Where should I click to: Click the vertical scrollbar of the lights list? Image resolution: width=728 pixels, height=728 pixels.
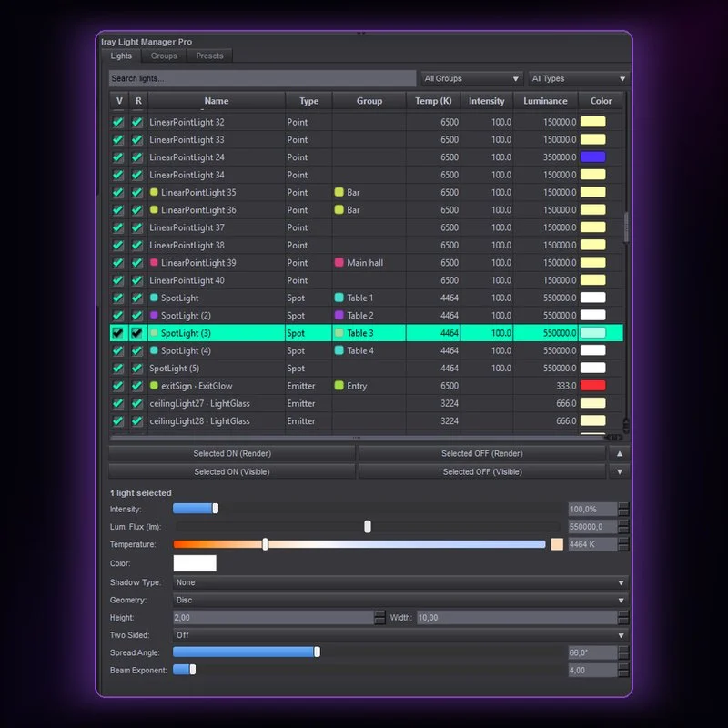click(626, 227)
